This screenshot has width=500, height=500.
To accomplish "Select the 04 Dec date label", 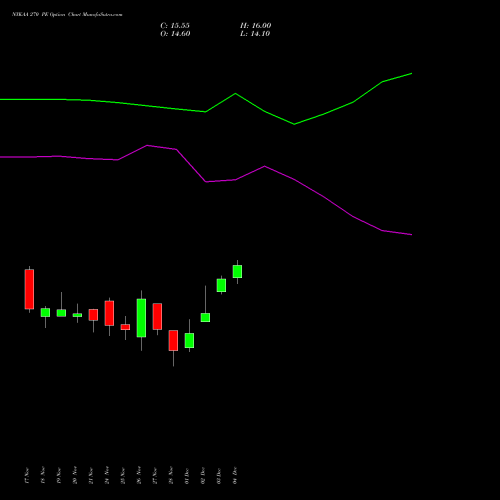I will coord(235,475).
